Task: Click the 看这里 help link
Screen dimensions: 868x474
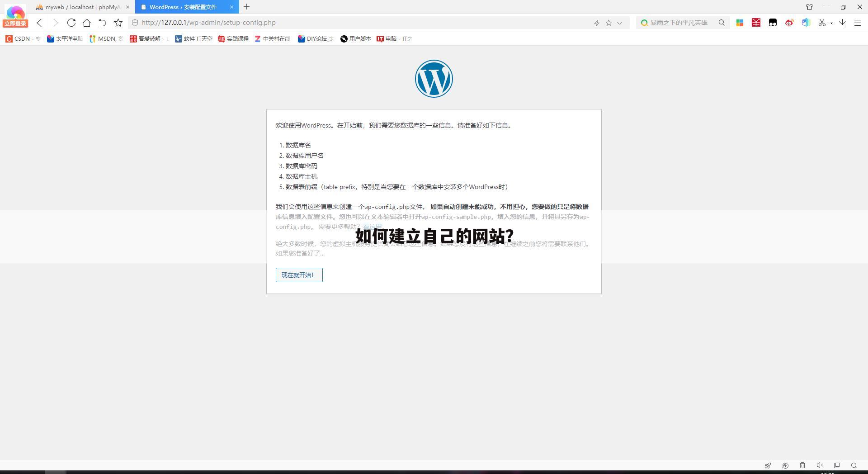Action: click(372, 227)
